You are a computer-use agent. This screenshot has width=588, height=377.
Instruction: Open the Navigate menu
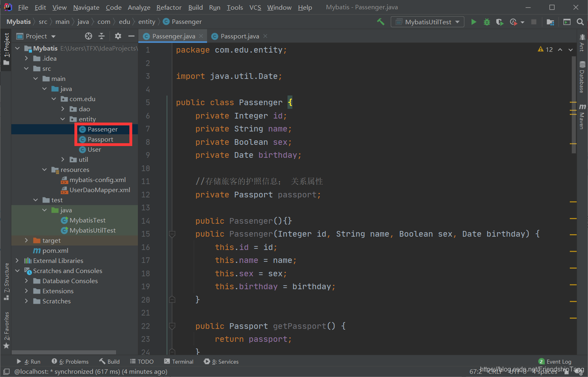pyautogui.click(x=86, y=7)
